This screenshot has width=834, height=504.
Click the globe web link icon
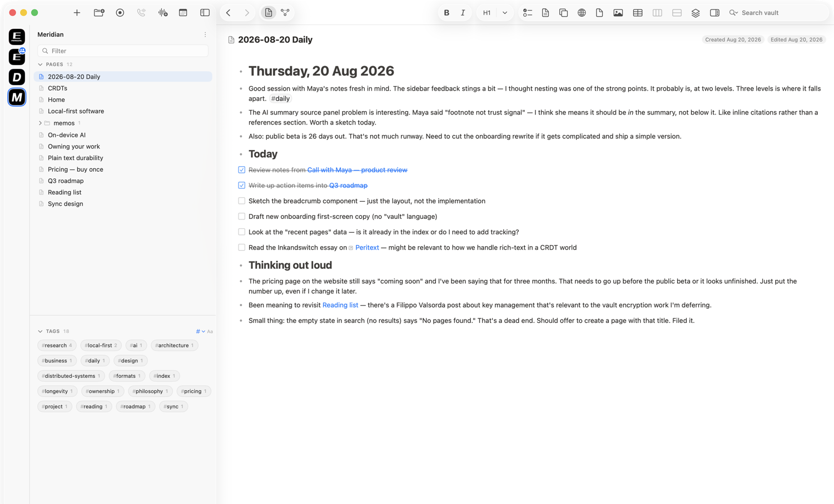tap(582, 13)
